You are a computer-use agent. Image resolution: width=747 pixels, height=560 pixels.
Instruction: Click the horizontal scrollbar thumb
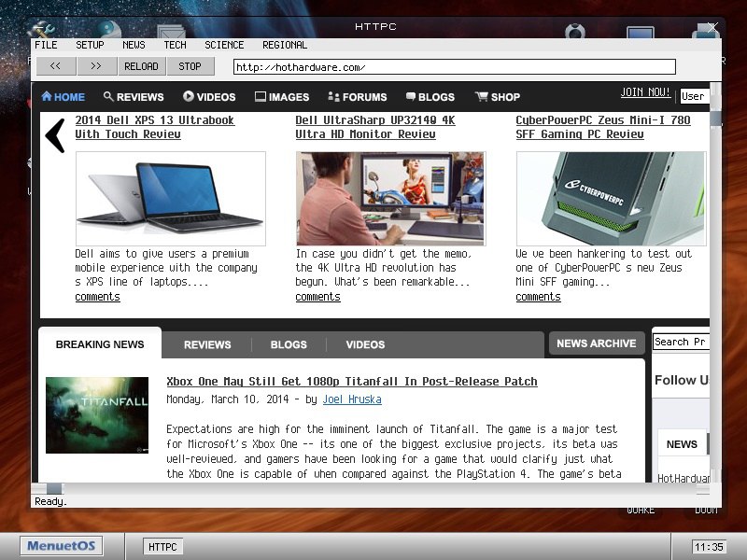click(x=55, y=488)
